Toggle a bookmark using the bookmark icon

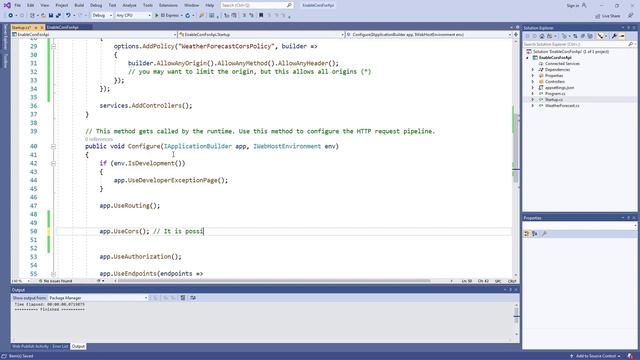pyautogui.click(x=261, y=16)
